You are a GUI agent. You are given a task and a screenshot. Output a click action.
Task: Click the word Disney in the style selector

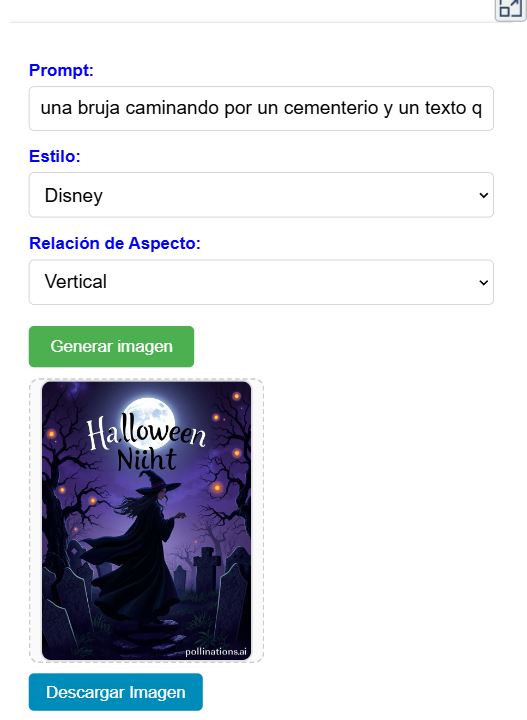coord(73,196)
